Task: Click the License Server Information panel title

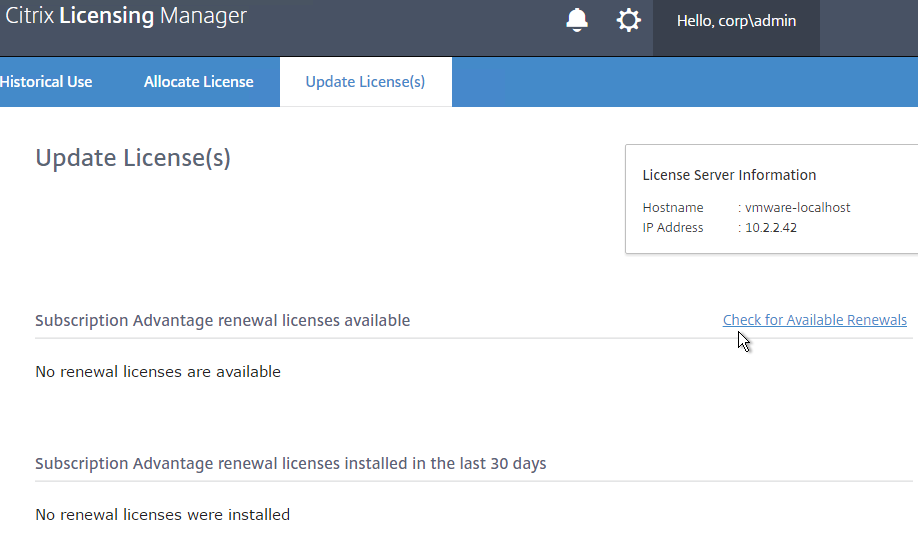Action: coord(729,175)
